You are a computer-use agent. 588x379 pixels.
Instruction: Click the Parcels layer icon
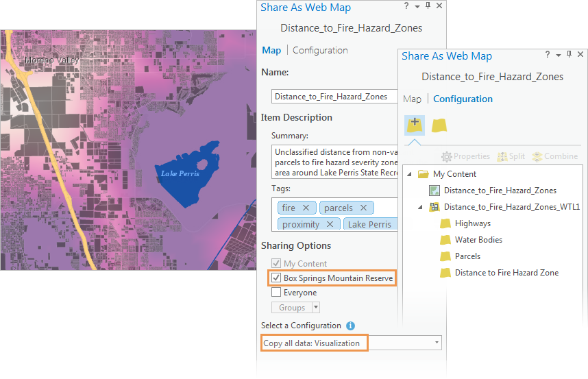(445, 256)
